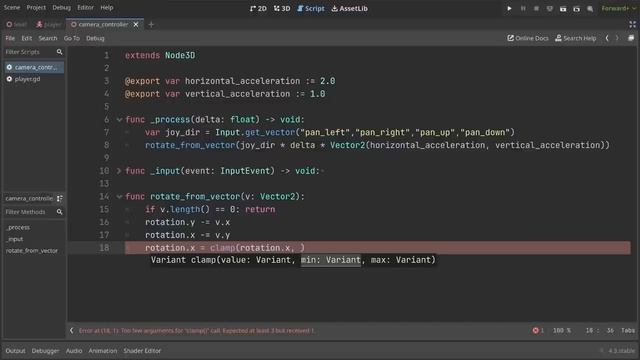
Task: Switch to level scene tab
Action: (x=17, y=24)
